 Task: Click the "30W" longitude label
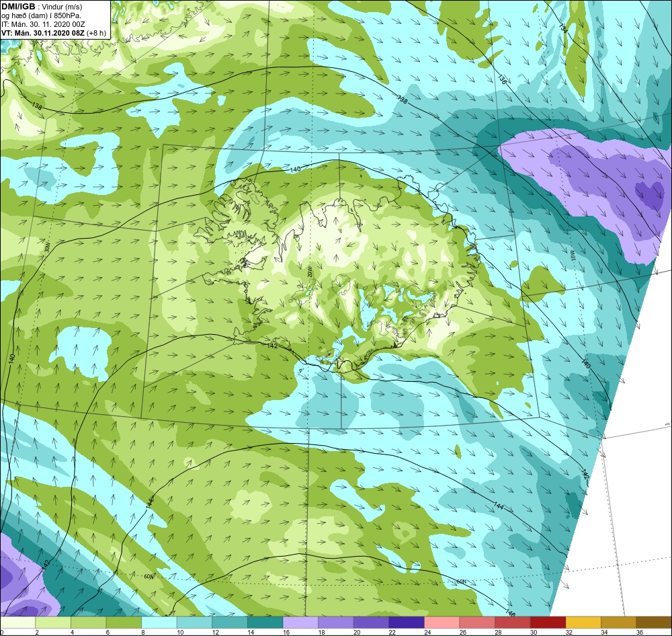[48, 247]
